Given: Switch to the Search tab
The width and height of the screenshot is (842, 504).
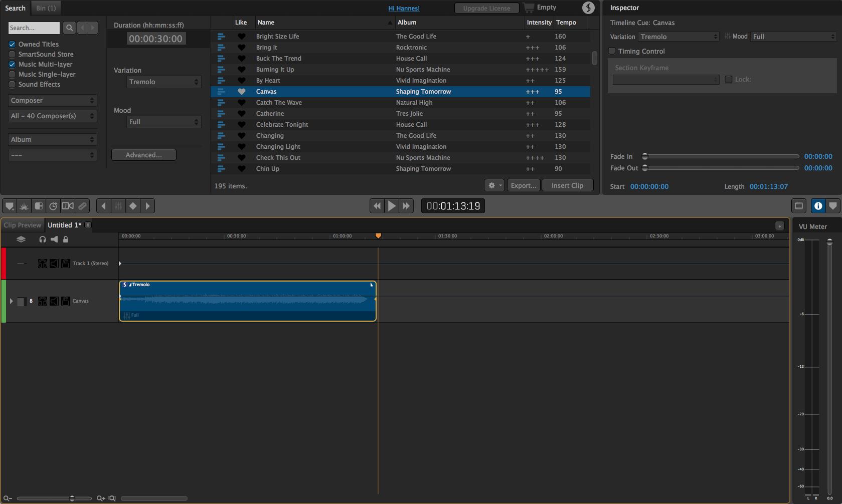Looking at the screenshot, I should tap(15, 8).
